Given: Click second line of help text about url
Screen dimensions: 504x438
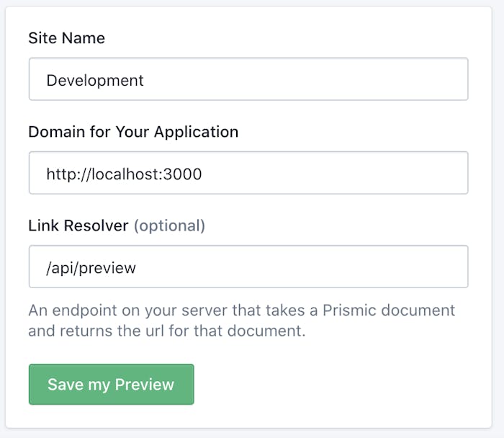Looking at the screenshot, I should [x=167, y=331].
